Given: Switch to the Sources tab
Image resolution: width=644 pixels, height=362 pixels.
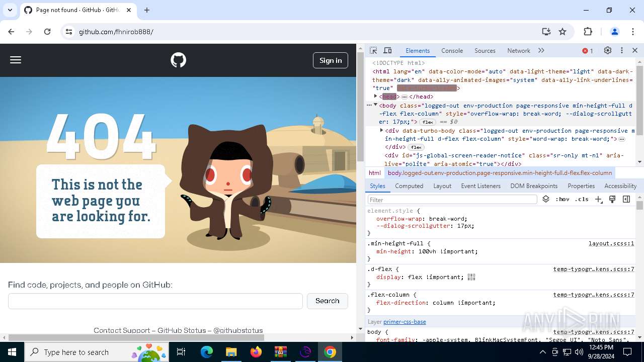Looking at the screenshot, I should point(485,51).
